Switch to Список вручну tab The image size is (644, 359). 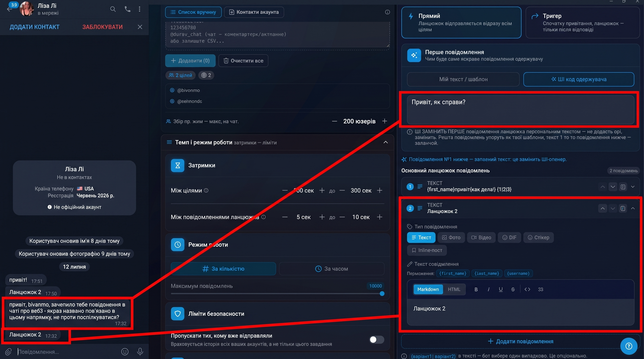[193, 12]
